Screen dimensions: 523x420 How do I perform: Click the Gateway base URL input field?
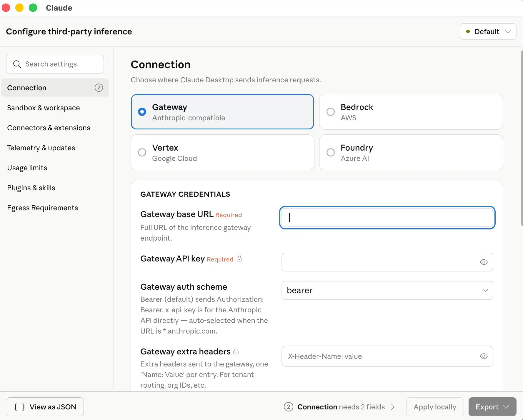pyautogui.click(x=387, y=218)
